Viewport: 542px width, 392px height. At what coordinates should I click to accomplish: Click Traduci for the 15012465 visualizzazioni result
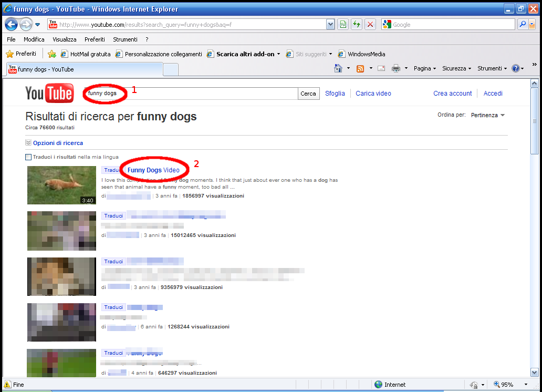pos(113,216)
